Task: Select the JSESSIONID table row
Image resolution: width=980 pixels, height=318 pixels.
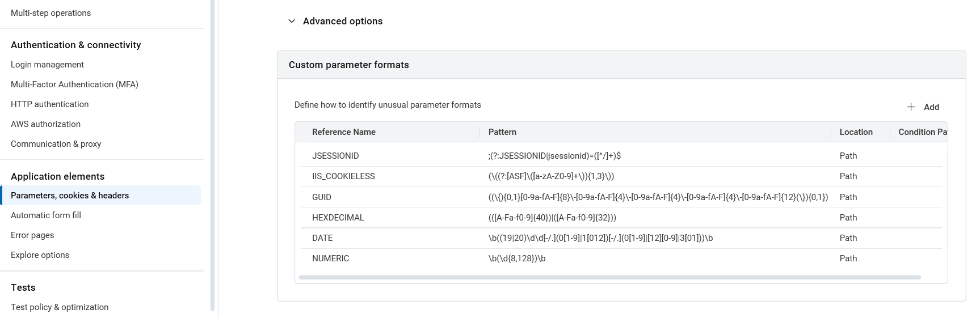Action: 335,156
